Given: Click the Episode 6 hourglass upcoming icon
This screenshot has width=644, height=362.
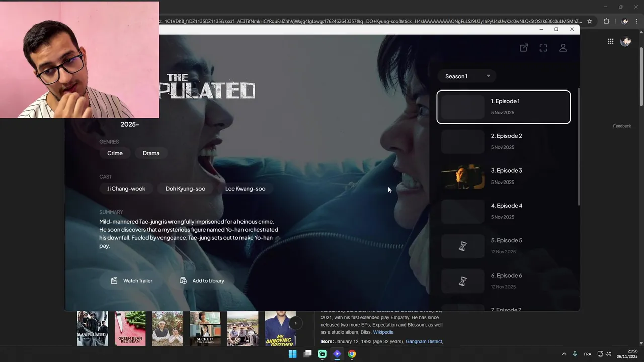Looking at the screenshot, I should point(463,281).
